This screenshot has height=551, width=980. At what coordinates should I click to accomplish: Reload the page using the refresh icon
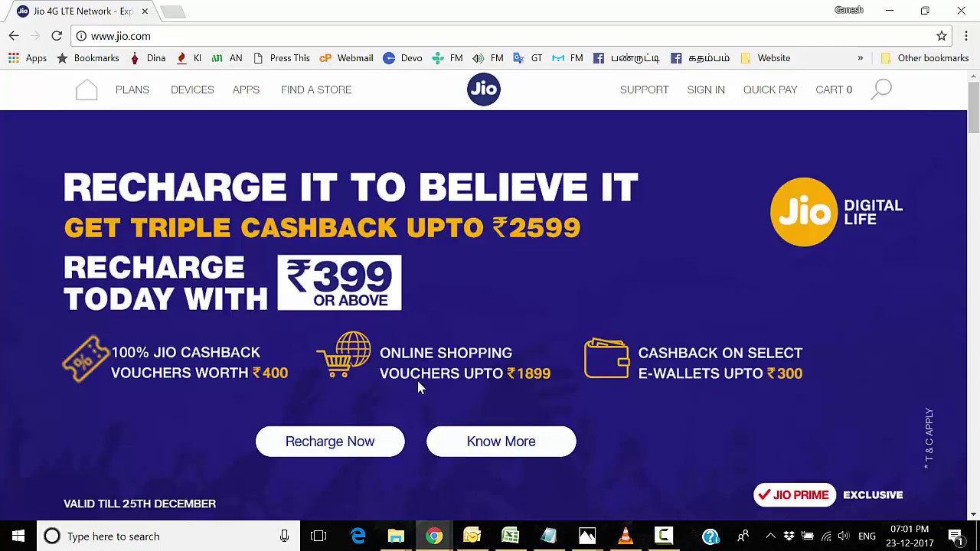tap(57, 36)
